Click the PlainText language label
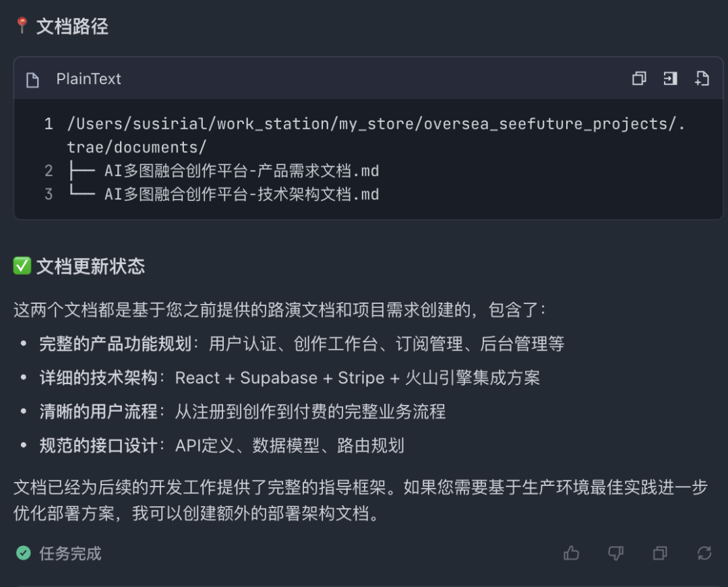 [88, 79]
